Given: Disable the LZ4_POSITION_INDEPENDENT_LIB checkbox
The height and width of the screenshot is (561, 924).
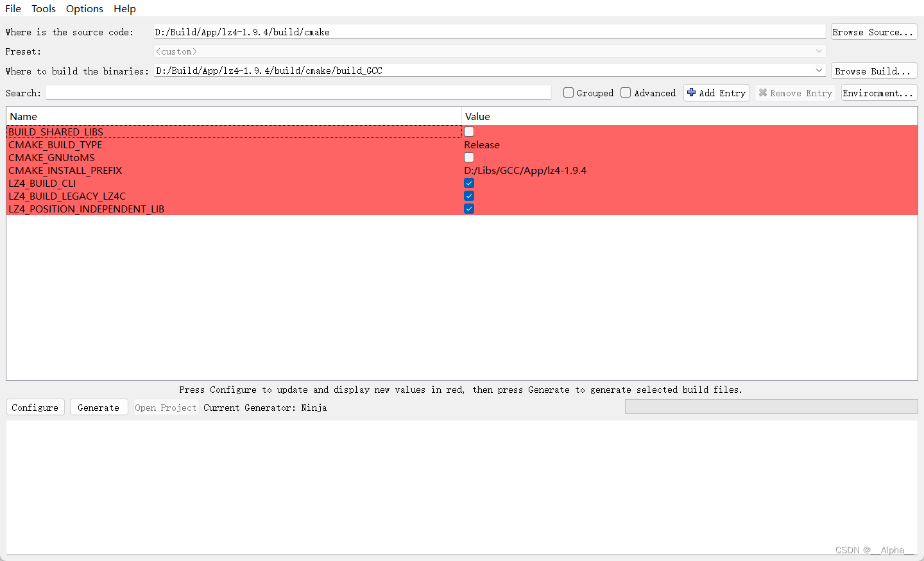Looking at the screenshot, I should point(469,209).
